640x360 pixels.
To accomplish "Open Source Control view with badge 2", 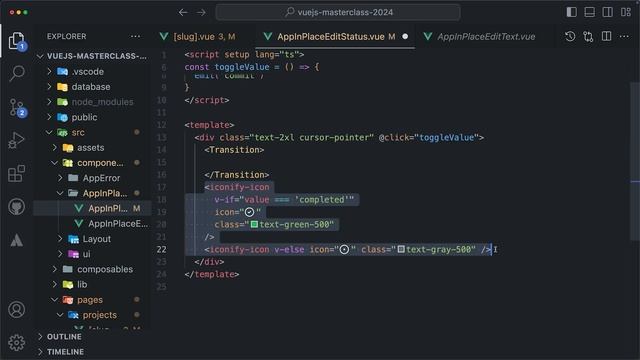I will (17, 107).
